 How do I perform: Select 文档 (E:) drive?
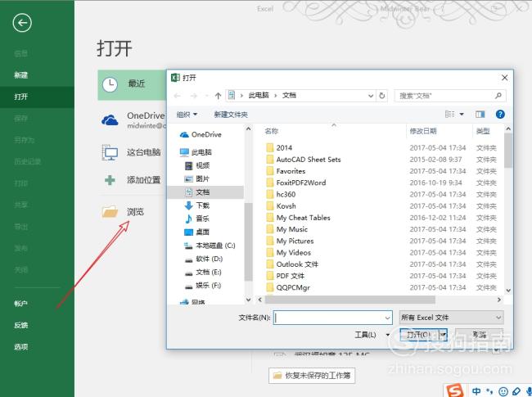203,272
